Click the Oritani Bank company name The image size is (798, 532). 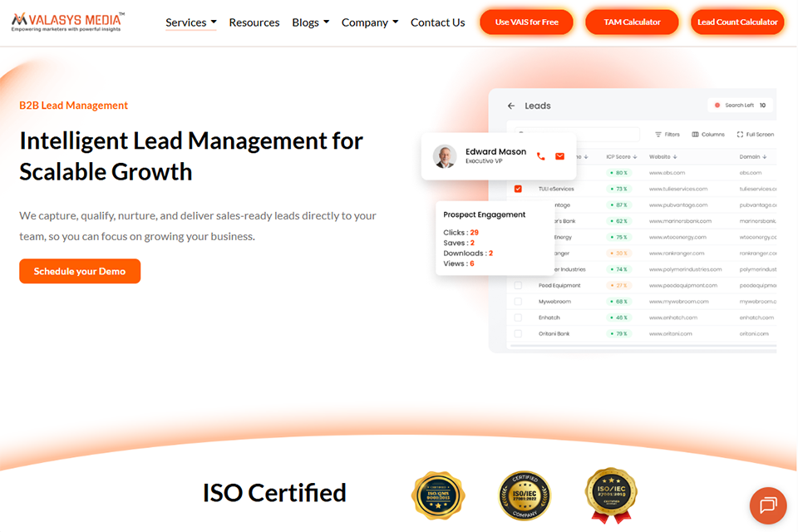click(554, 334)
